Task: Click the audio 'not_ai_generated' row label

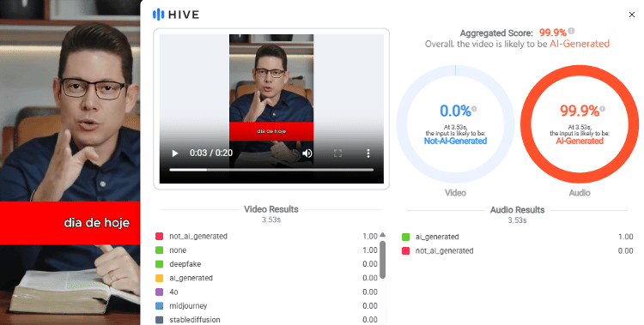Action: [445, 250]
